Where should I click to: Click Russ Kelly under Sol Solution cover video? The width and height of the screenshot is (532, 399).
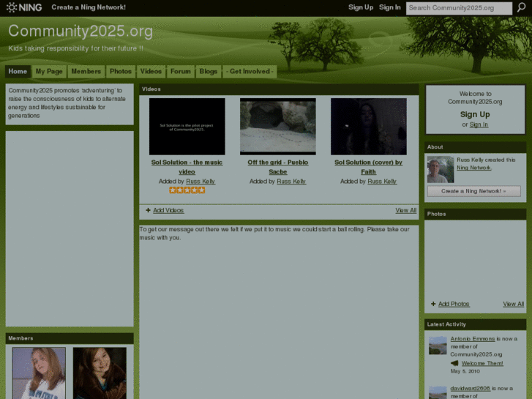[382, 182]
